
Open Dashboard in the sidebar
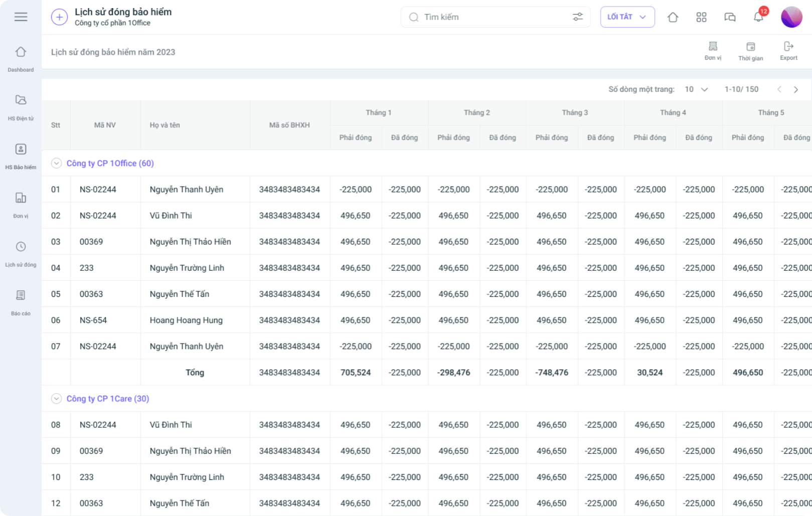(x=21, y=59)
